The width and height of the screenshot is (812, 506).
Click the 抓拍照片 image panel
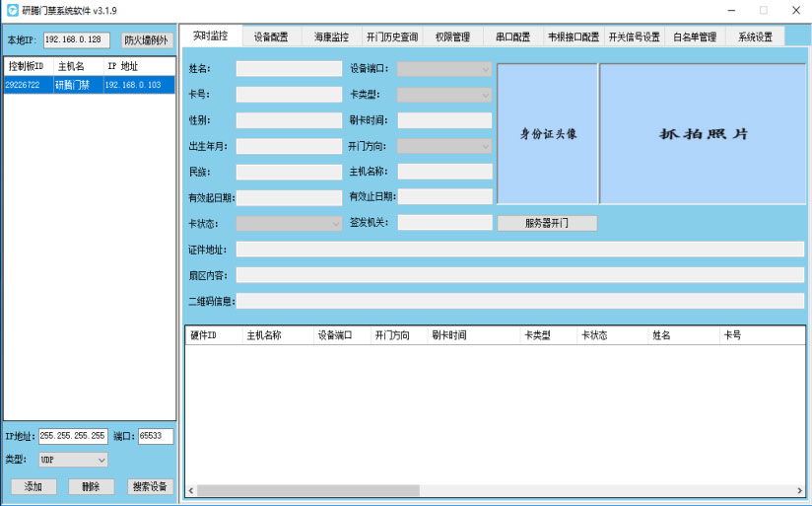click(x=702, y=134)
